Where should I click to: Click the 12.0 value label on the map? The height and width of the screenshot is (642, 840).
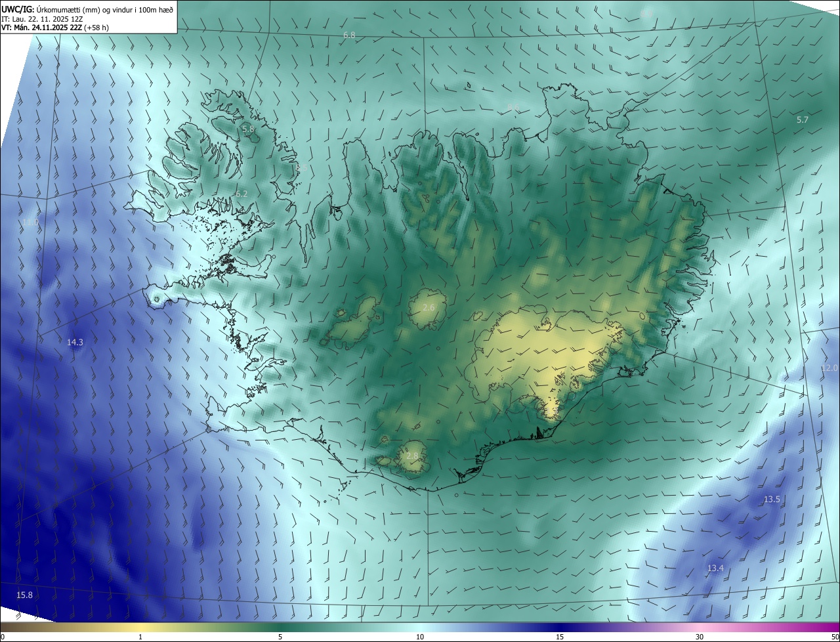(x=829, y=368)
